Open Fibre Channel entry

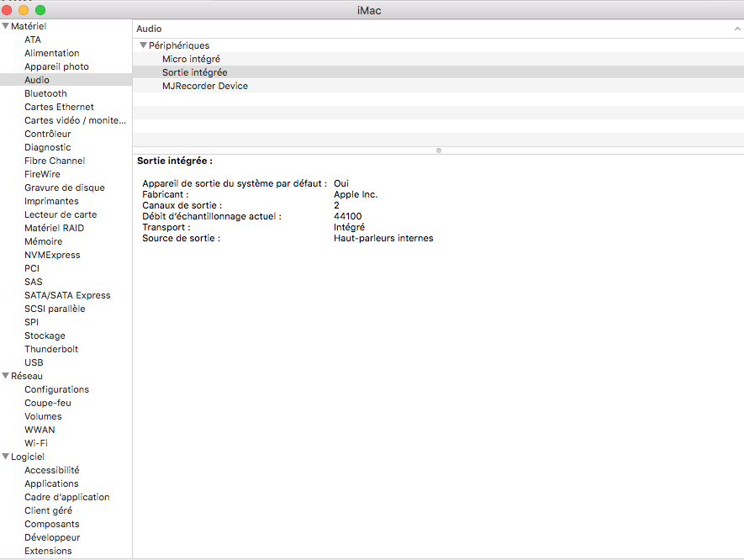55,161
